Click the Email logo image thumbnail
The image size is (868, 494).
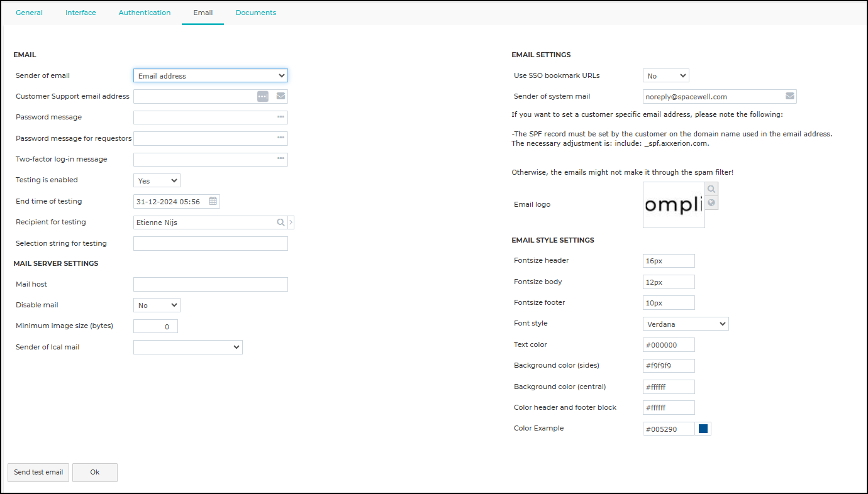[x=674, y=205]
